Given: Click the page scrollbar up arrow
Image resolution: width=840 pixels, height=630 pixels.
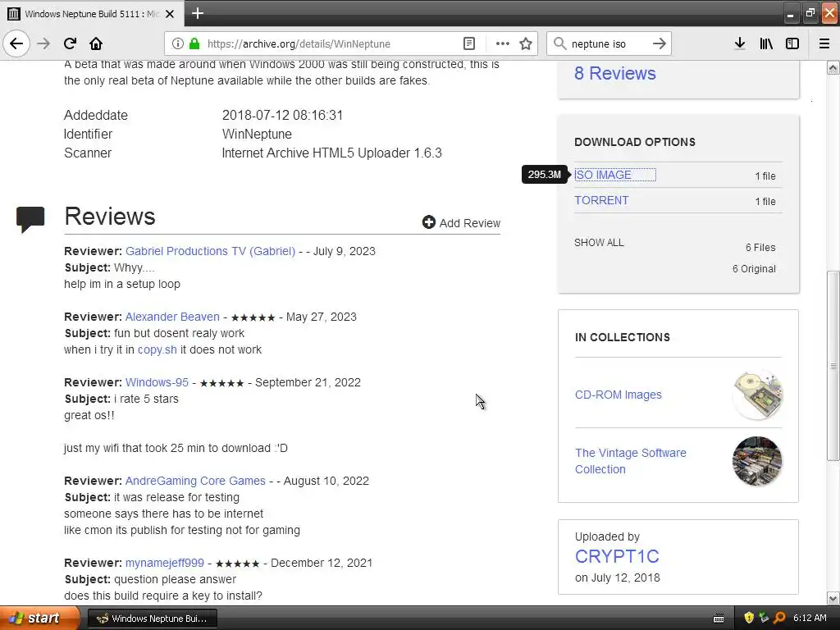Looking at the screenshot, I should point(833,67).
